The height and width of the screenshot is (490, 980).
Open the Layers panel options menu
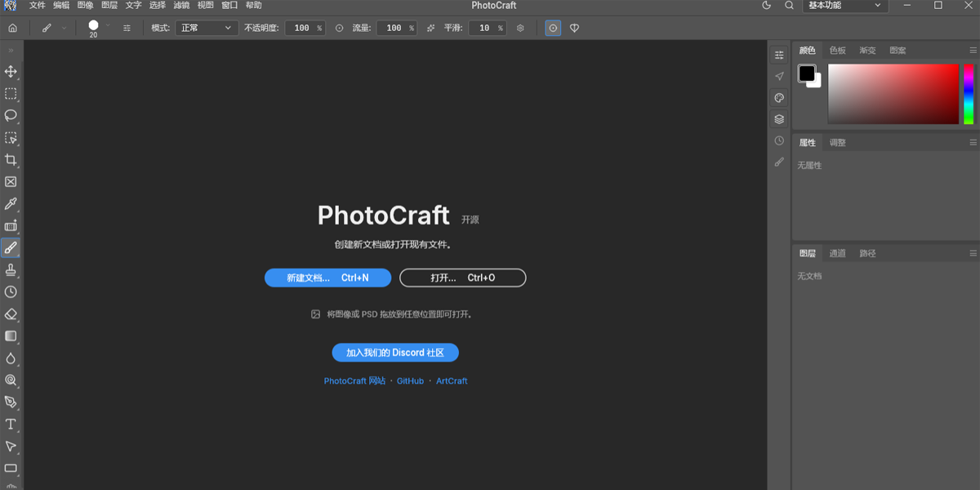pyautogui.click(x=973, y=253)
